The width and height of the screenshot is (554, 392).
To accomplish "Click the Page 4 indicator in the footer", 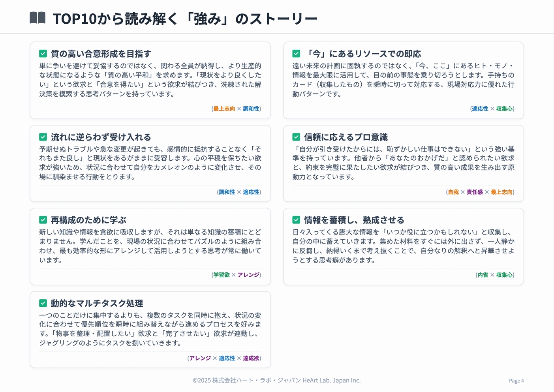I will pos(516,381).
